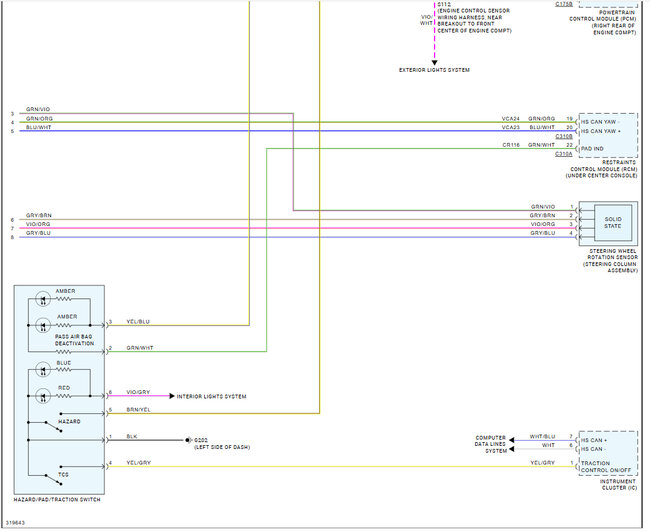650x532 pixels.
Task: Click the C310A connector label
Action: (564, 154)
